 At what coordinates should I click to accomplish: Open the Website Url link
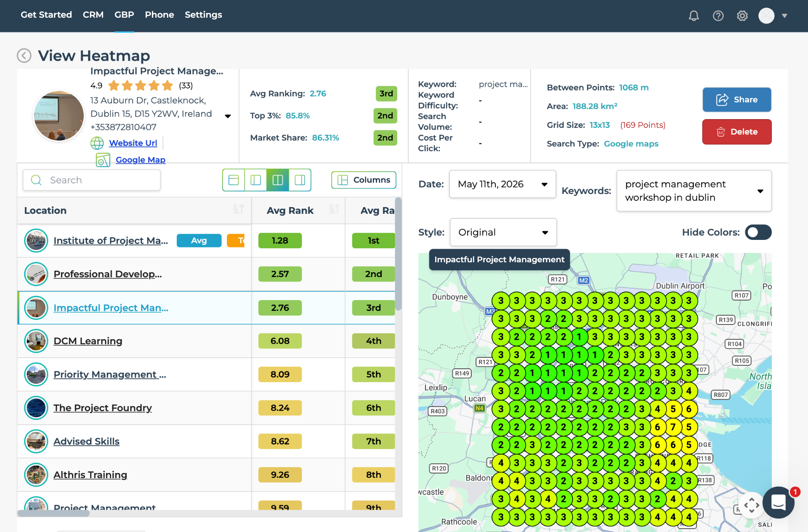click(133, 143)
